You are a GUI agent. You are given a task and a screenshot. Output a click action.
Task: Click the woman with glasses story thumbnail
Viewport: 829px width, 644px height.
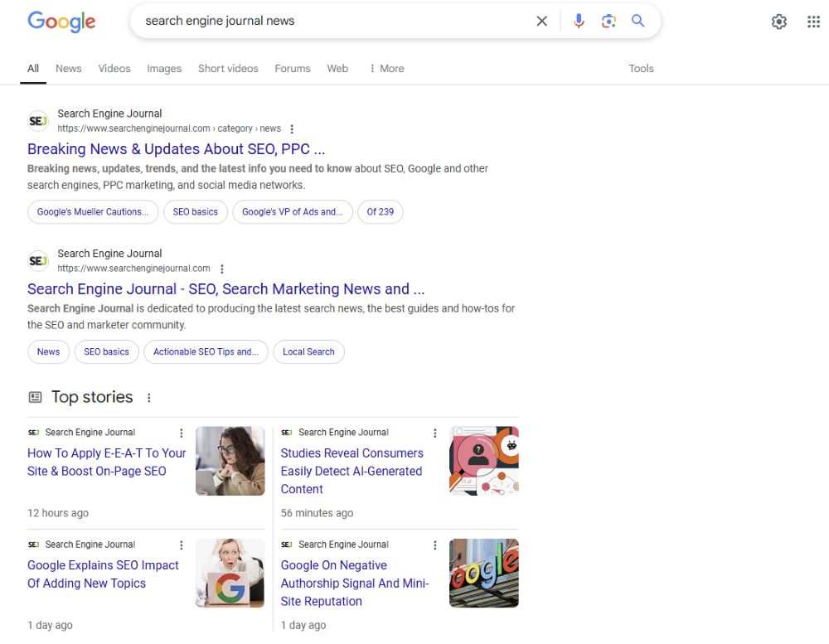tap(230, 461)
